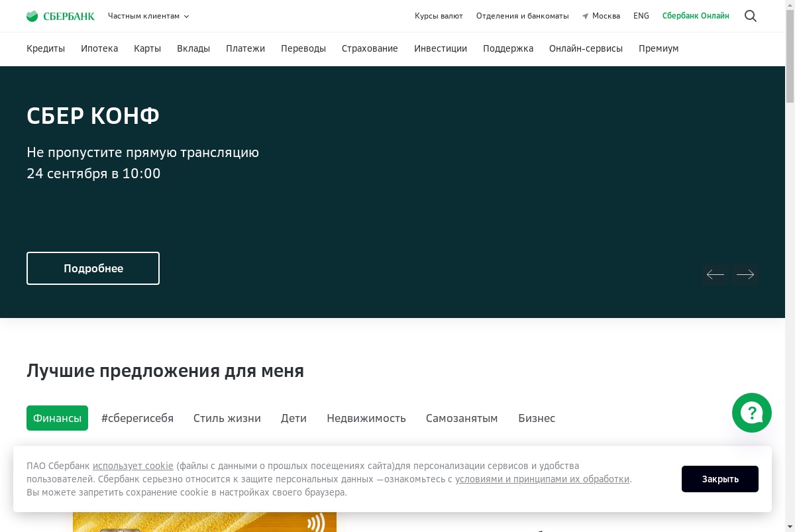The width and height of the screenshot is (795, 532).
Task: Open the Кредиты menu
Action: click(46, 48)
